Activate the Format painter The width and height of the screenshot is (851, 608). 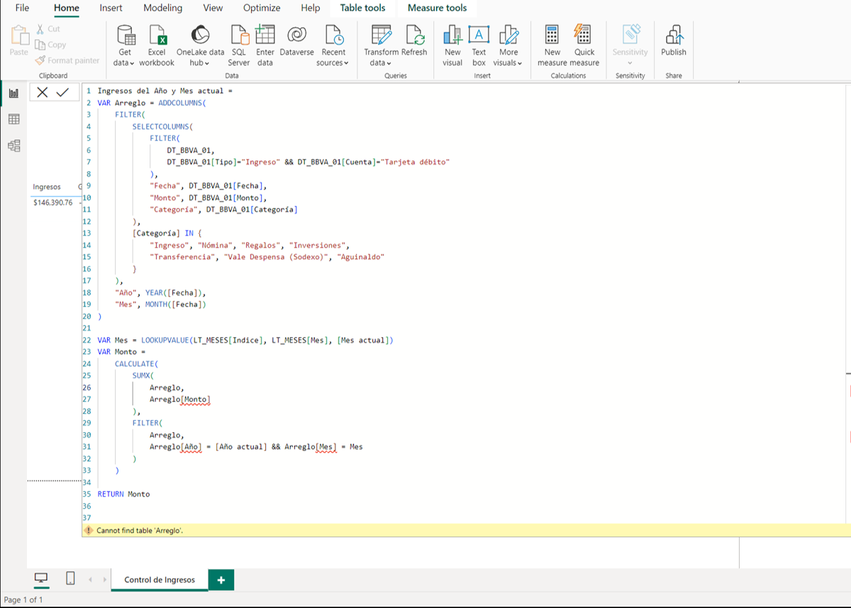pyautogui.click(x=67, y=60)
